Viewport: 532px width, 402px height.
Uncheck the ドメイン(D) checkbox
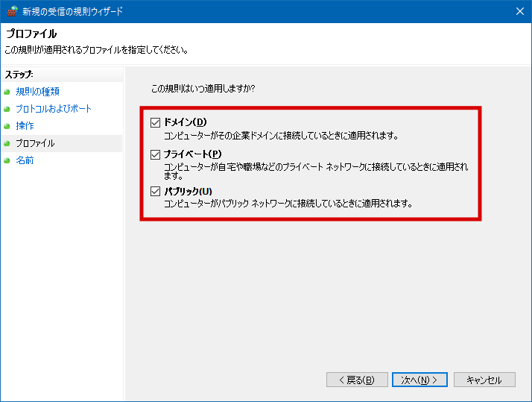pyautogui.click(x=156, y=122)
